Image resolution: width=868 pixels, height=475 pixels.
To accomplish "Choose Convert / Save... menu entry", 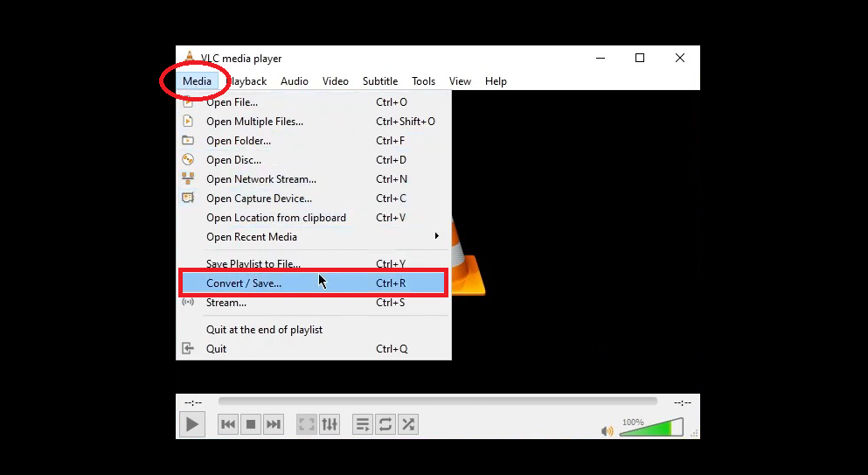I will 313,283.
